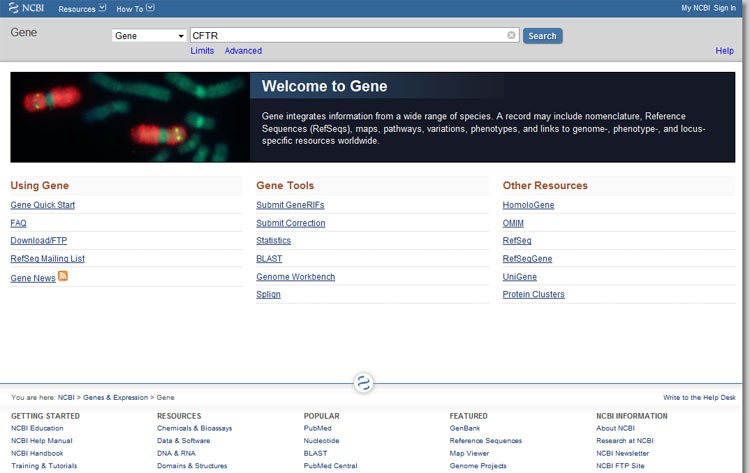Open the Help link
Viewport: 750px width, 473px height.
click(x=724, y=51)
